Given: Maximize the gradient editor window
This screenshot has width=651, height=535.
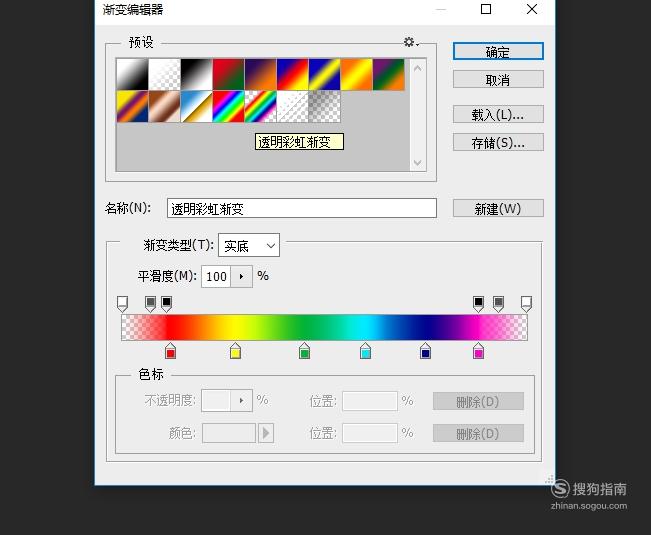Looking at the screenshot, I should point(486,9).
